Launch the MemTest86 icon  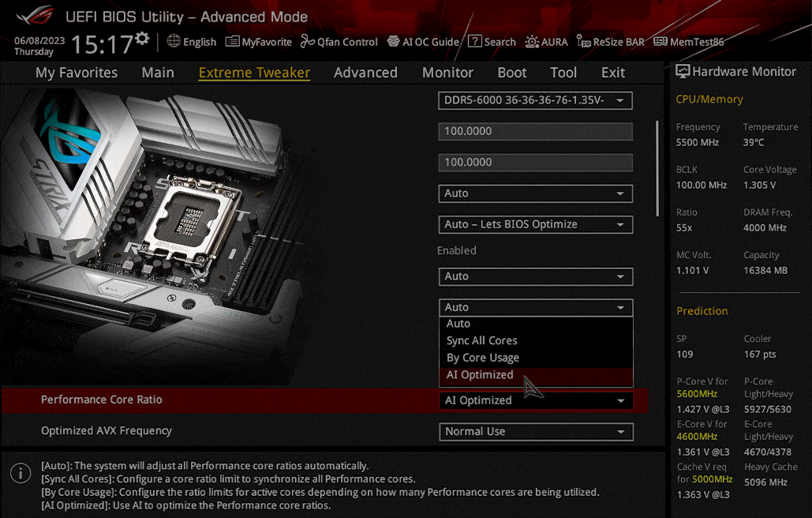click(660, 41)
